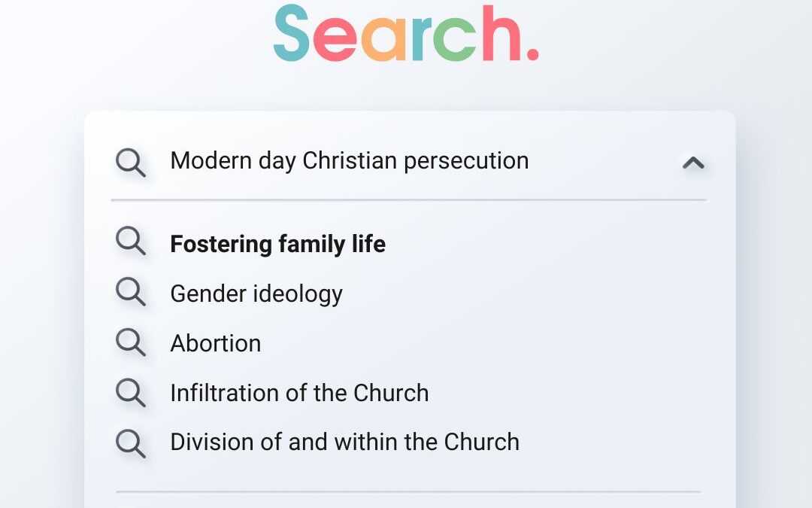
Task: Click the magnifier icon beside "Fostering family life"
Action: (132, 242)
